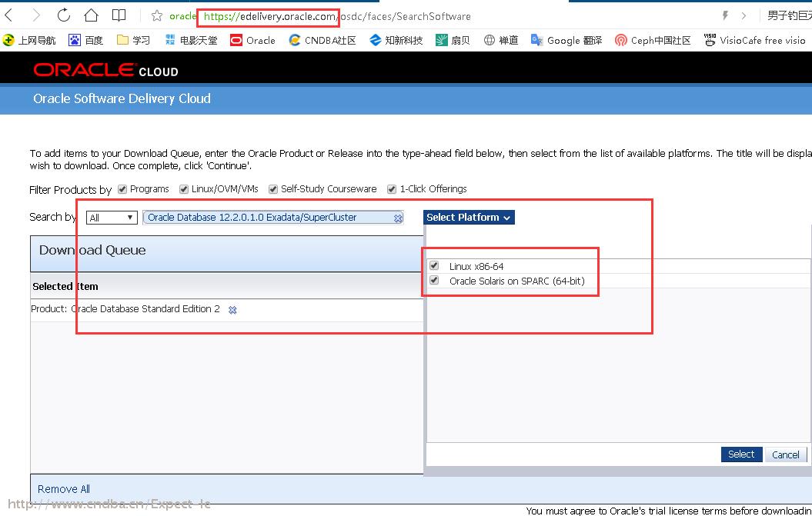The image size is (812, 516).
Task: Open the 上网导航 bookmark
Action: pos(29,40)
